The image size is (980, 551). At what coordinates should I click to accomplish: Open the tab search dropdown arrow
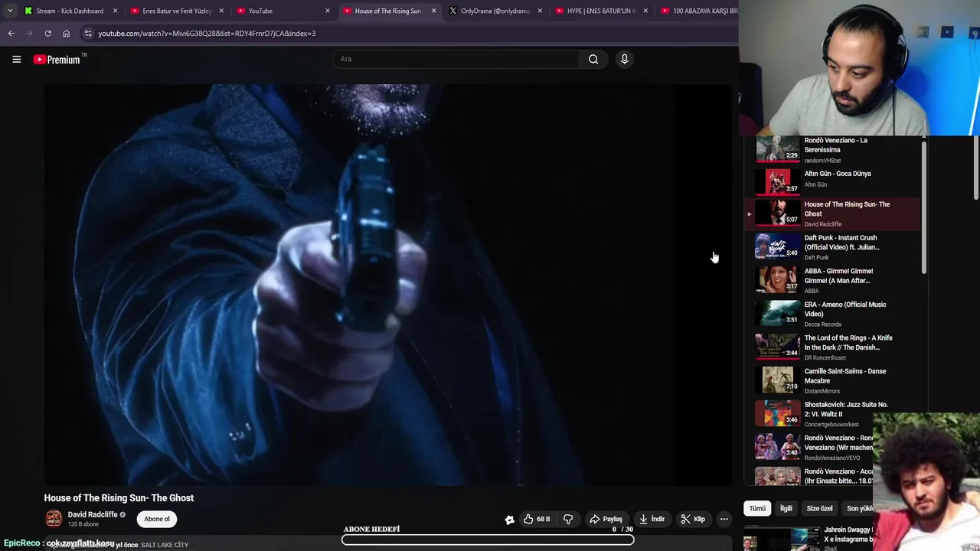[x=9, y=11]
